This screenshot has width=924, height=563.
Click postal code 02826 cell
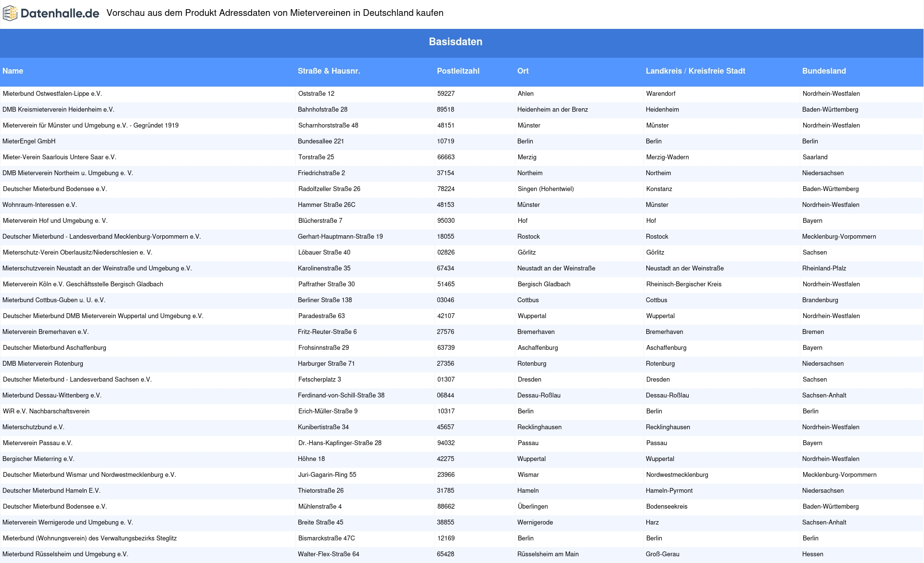click(x=446, y=253)
